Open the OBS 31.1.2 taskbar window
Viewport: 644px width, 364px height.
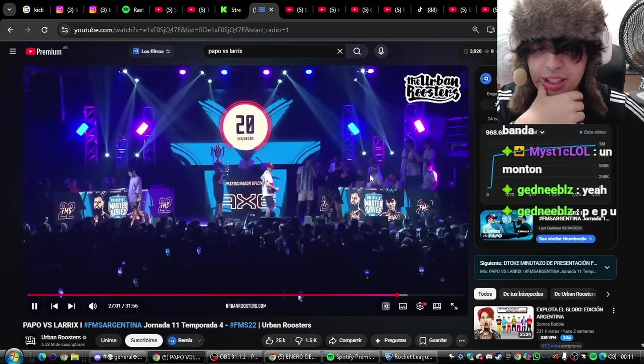point(235,357)
